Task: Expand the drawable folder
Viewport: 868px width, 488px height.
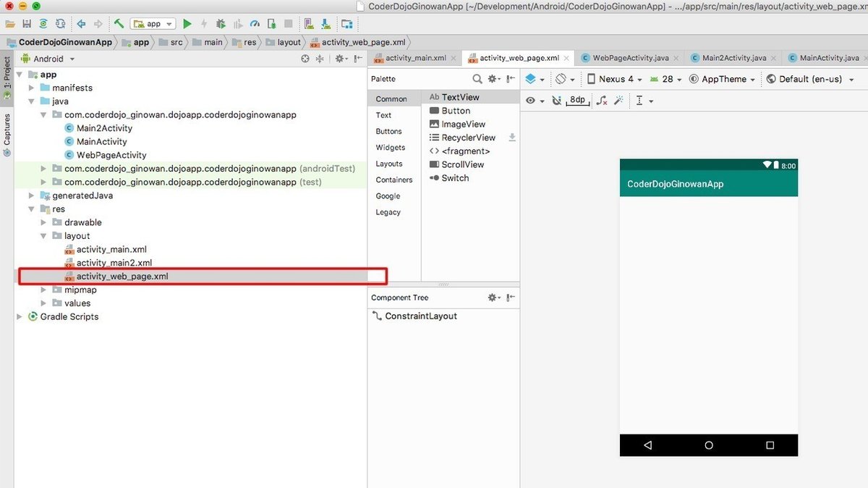Action: 43,222
